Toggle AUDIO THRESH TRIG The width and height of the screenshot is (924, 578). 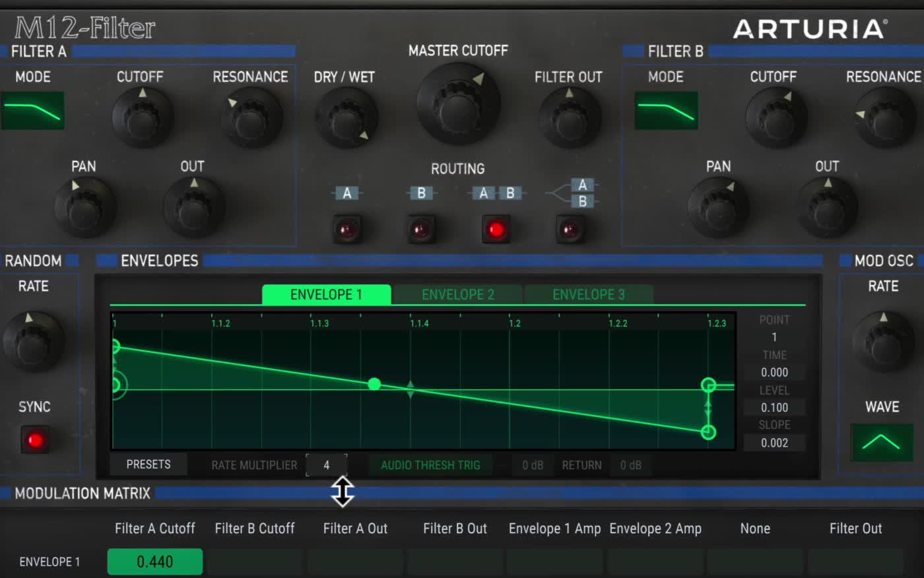pyautogui.click(x=430, y=465)
